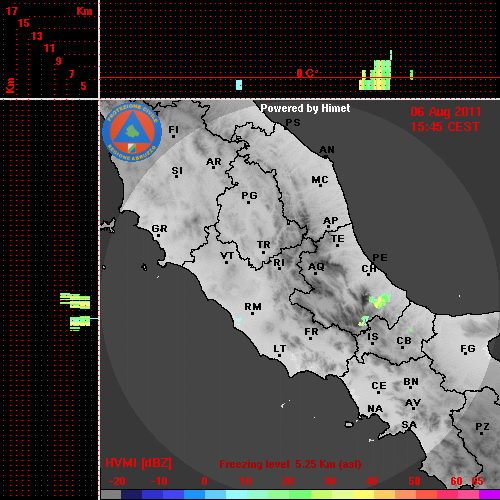Click the LT city label
500x500 pixels.
pyautogui.click(x=279, y=349)
